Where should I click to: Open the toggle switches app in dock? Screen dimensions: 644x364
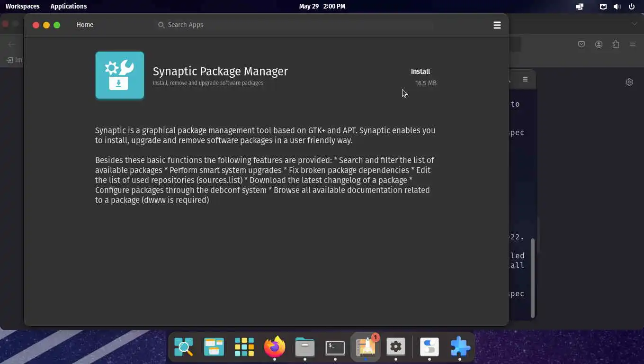point(429,347)
